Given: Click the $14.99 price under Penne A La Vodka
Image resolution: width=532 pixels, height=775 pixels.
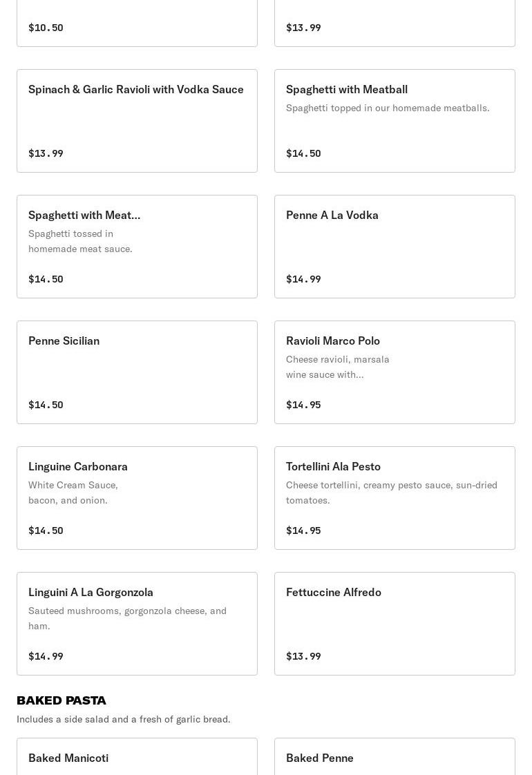Looking at the screenshot, I should 303,279.
